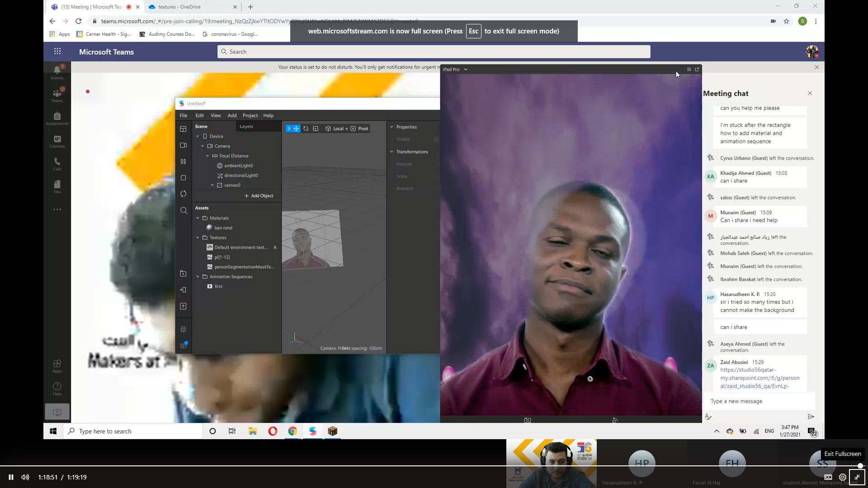Pause playback with the Spark AR sidebar pause icon
Screen dimensions: 868x488
click(x=183, y=161)
